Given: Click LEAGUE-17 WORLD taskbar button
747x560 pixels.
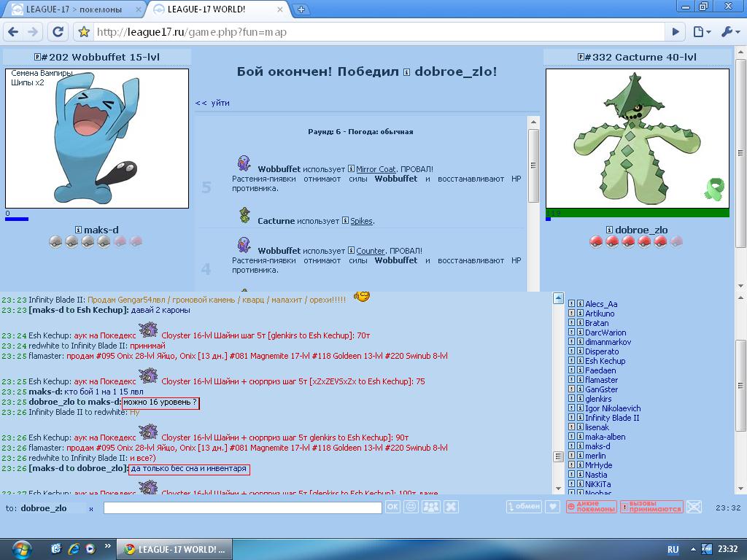Looking at the screenshot, I should (x=174, y=550).
